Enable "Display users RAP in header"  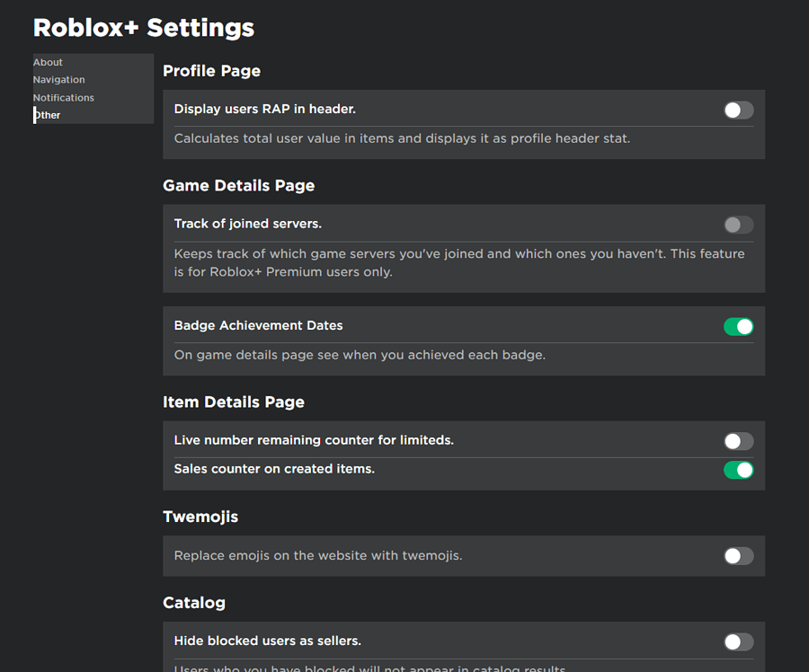click(x=738, y=109)
